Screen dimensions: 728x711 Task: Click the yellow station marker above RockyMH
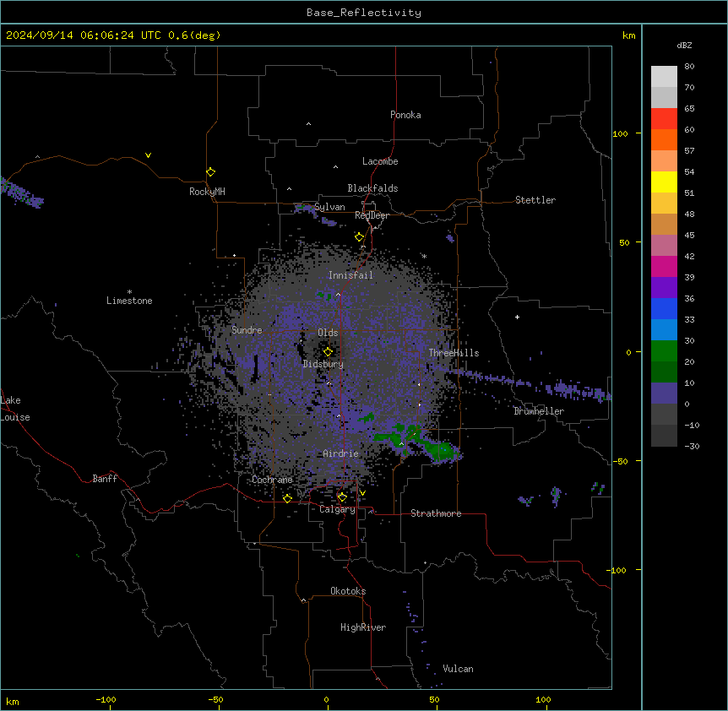[210, 172]
